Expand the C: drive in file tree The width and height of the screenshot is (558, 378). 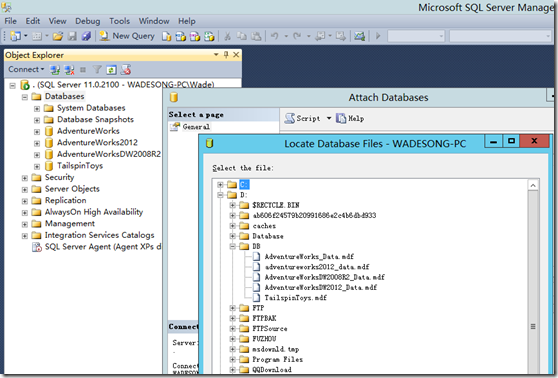pos(220,184)
